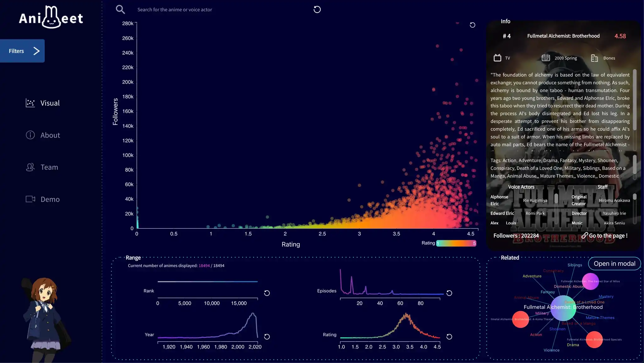Click the synopsis scrollbar
Image resolution: width=644 pixels, height=363 pixels.
pos(635,100)
